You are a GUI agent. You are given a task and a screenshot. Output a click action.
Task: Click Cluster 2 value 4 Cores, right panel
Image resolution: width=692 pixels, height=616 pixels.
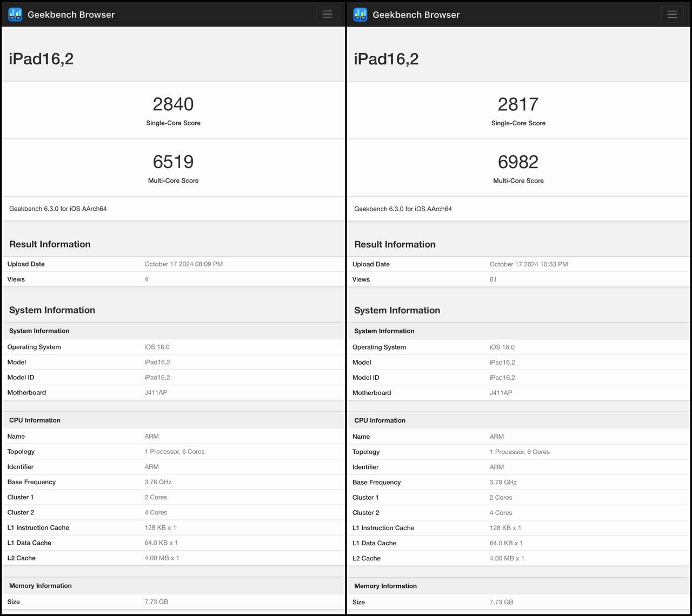pos(501,512)
